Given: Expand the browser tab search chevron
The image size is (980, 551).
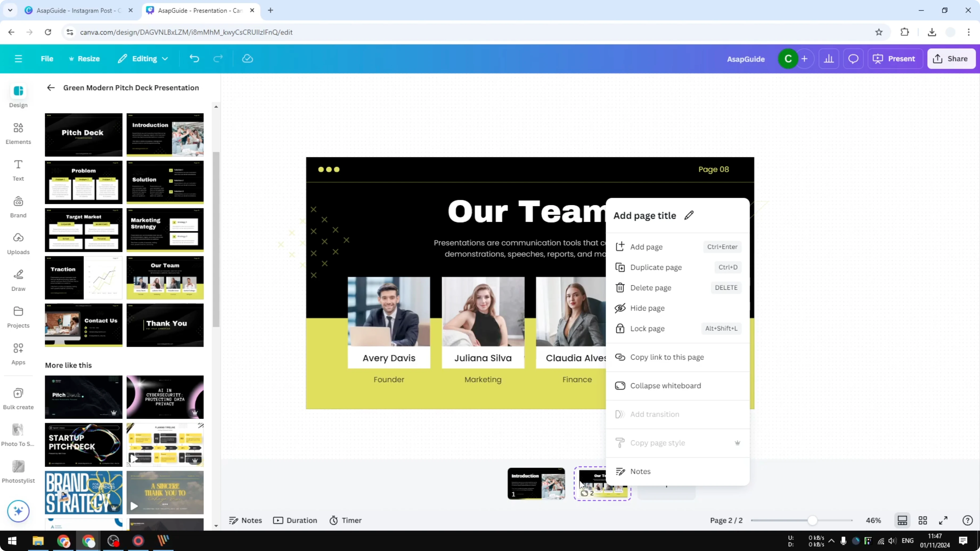Looking at the screenshot, I should click(x=10, y=10).
